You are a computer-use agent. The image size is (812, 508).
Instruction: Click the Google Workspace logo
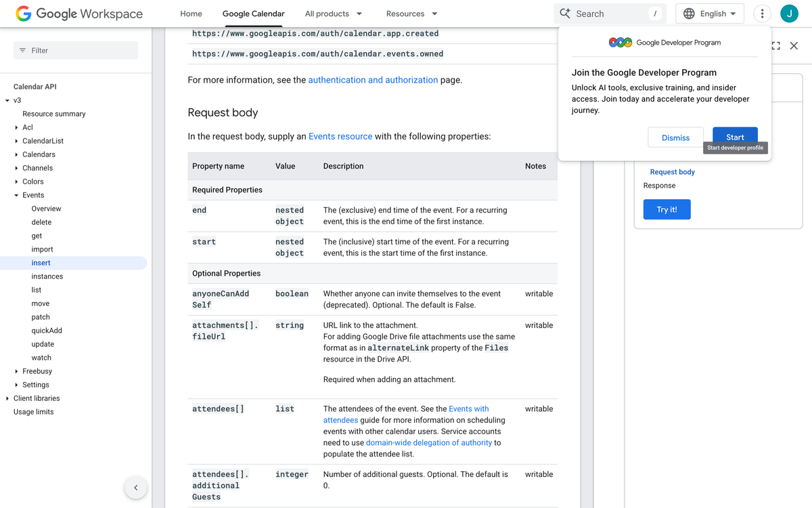pyautogui.click(x=79, y=14)
